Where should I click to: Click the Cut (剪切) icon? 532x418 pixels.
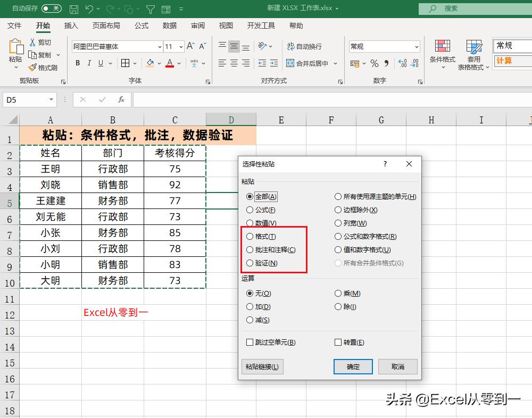coord(33,42)
